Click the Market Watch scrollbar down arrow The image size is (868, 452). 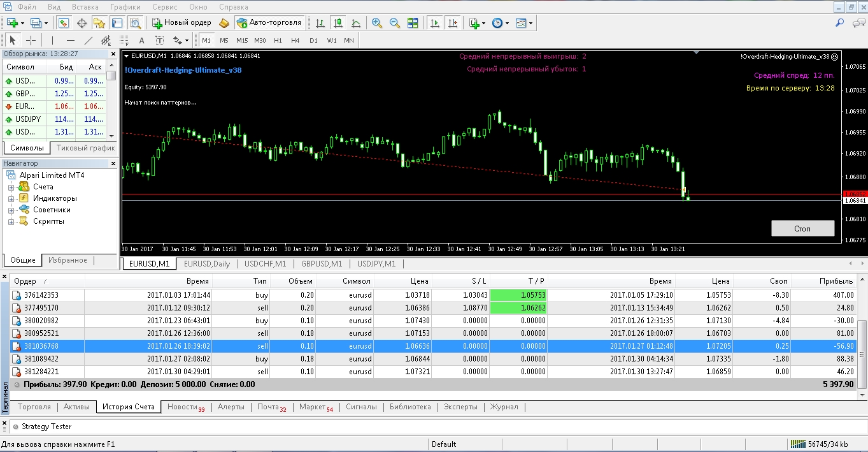pyautogui.click(x=111, y=136)
